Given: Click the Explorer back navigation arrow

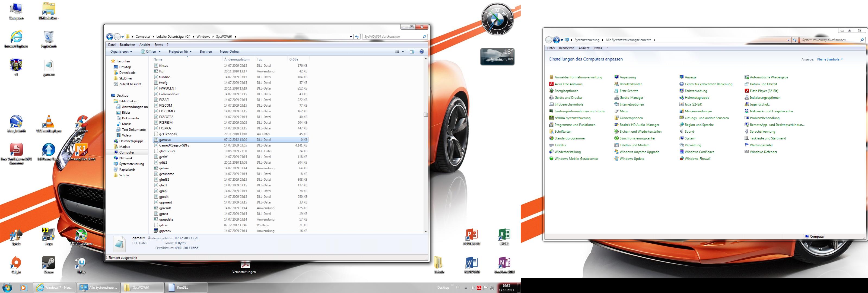Looking at the screenshot, I should tap(110, 37).
